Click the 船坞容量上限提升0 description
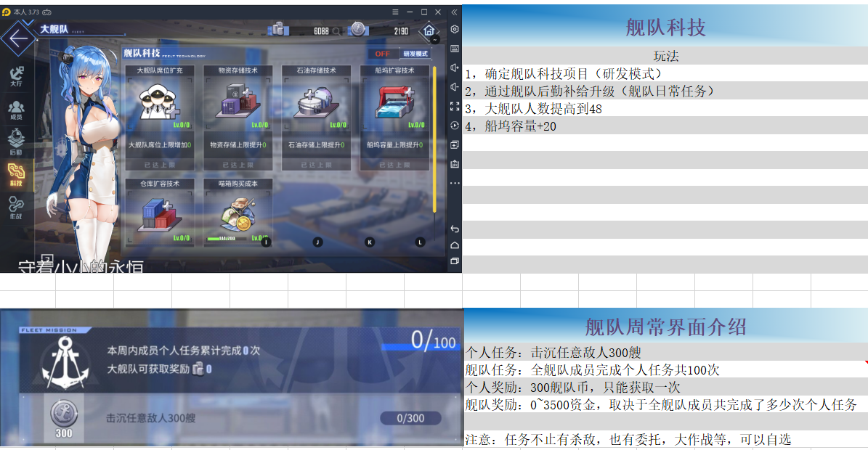868x450 pixels. pyautogui.click(x=394, y=145)
